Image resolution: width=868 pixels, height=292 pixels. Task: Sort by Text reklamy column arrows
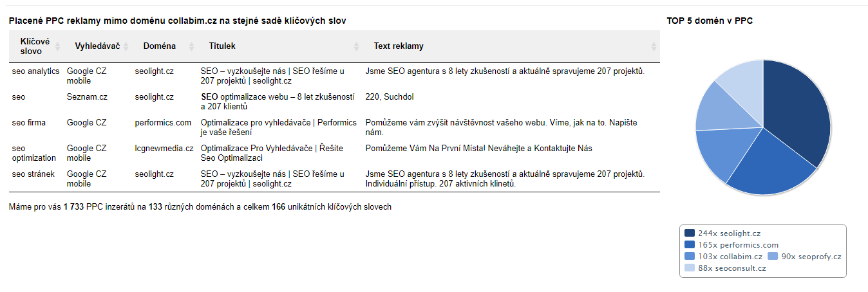(x=654, y=46)
